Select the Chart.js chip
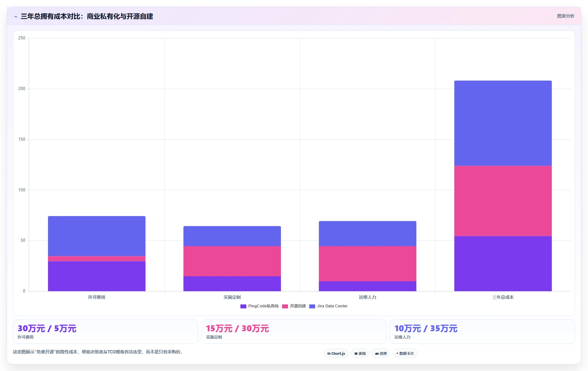This screenshot has height=371, width=588. [336, 353]
